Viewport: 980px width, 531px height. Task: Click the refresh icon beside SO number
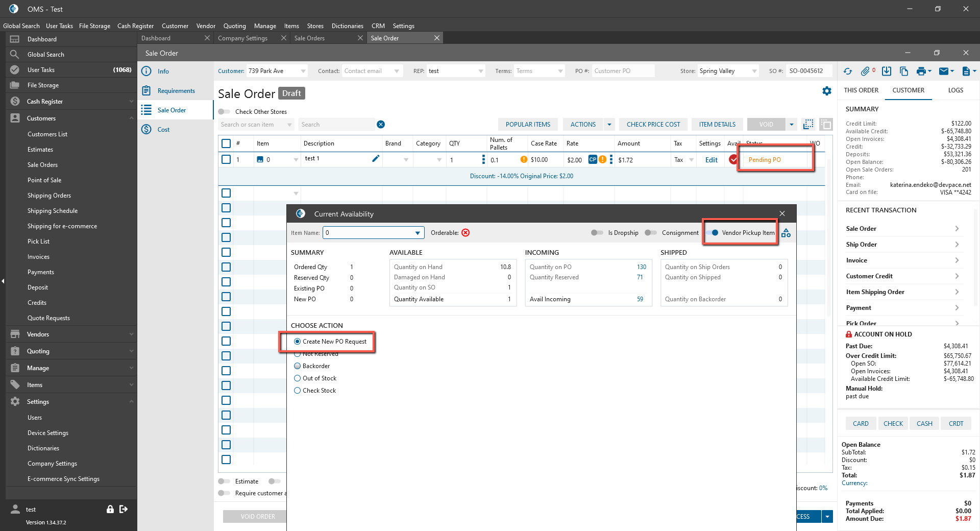tap(848, 71)
